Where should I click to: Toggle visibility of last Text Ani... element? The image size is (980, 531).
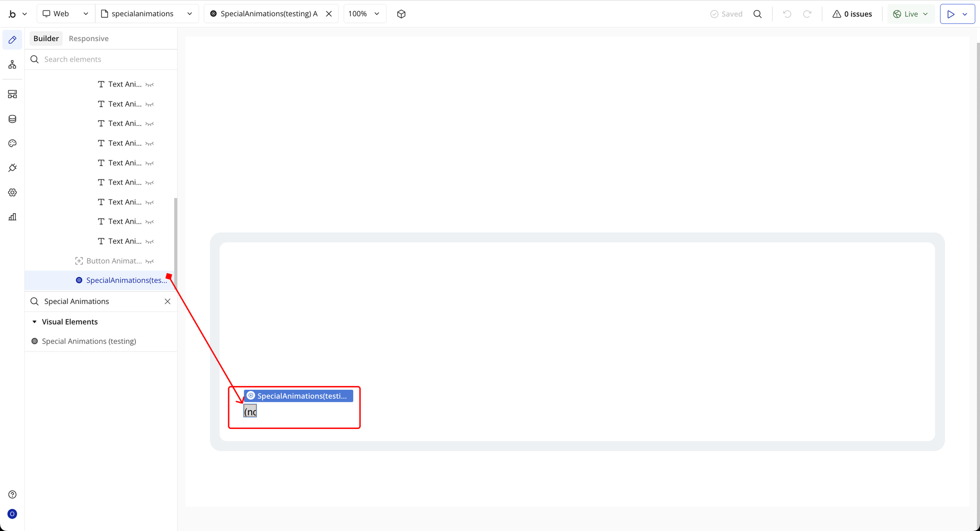[x=150, y=241]
